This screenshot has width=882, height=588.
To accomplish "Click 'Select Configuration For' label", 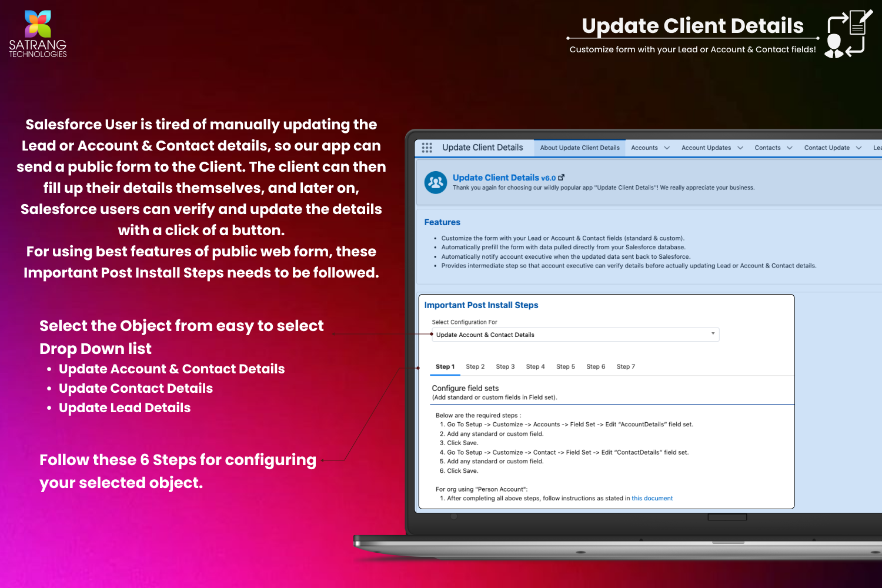I will pyautogui.click(x=465, y=322).
